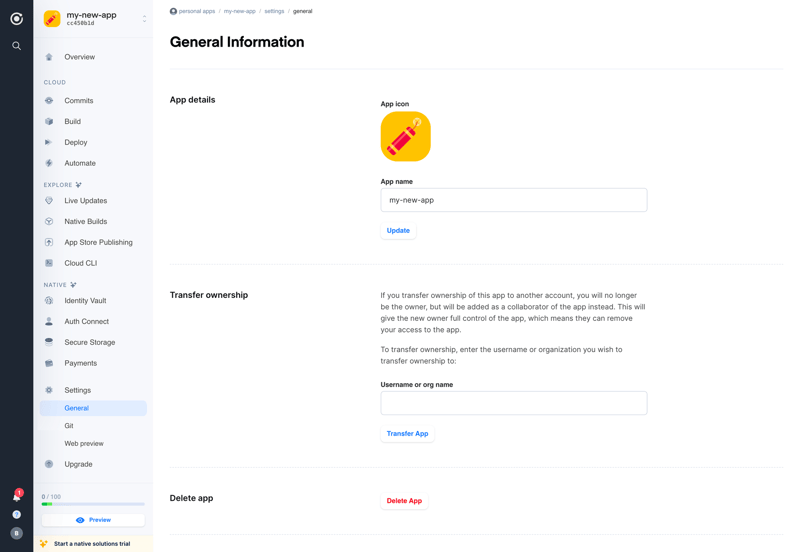The height and width of the screenshot is (552, 800).
Task: Click the Native Builds icon
Action: click(x=49, y=221)
